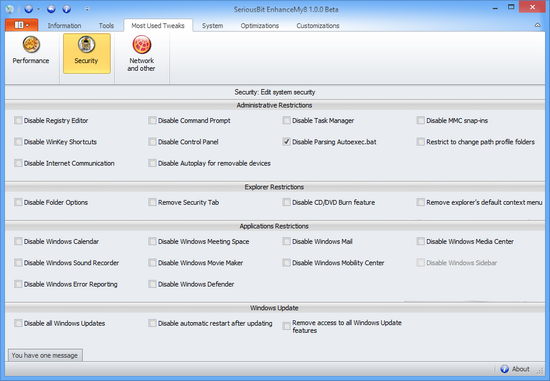
Task: Check Disable Folder Options
Action: pyautogui.click(x=18, y=202)
